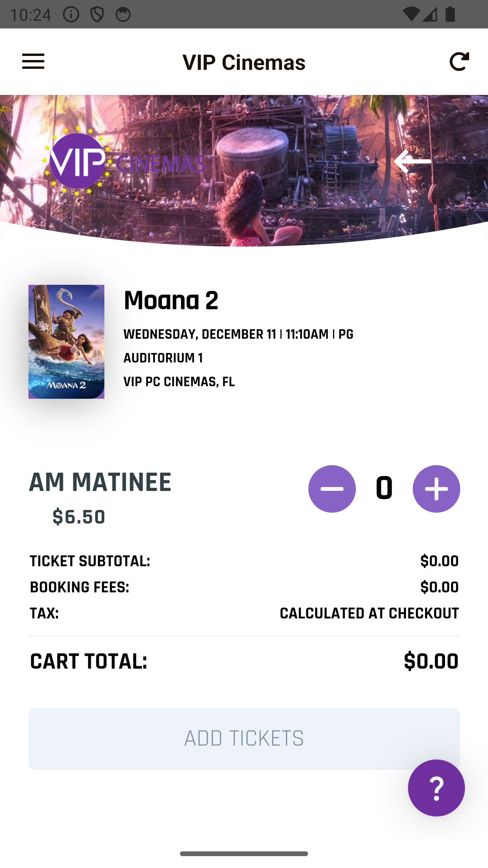Tap the back arrow on the banner

pos(413,162)
